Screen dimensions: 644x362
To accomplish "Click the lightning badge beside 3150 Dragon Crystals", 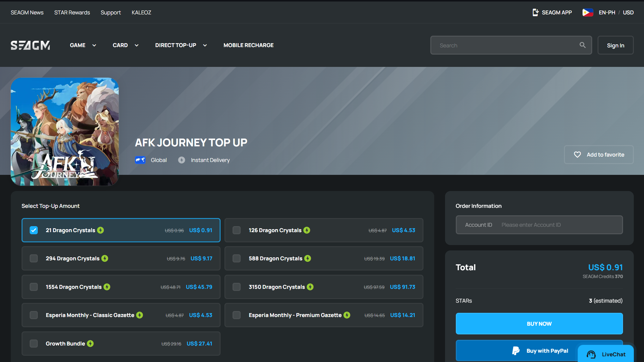I will [x=310, y=287].
